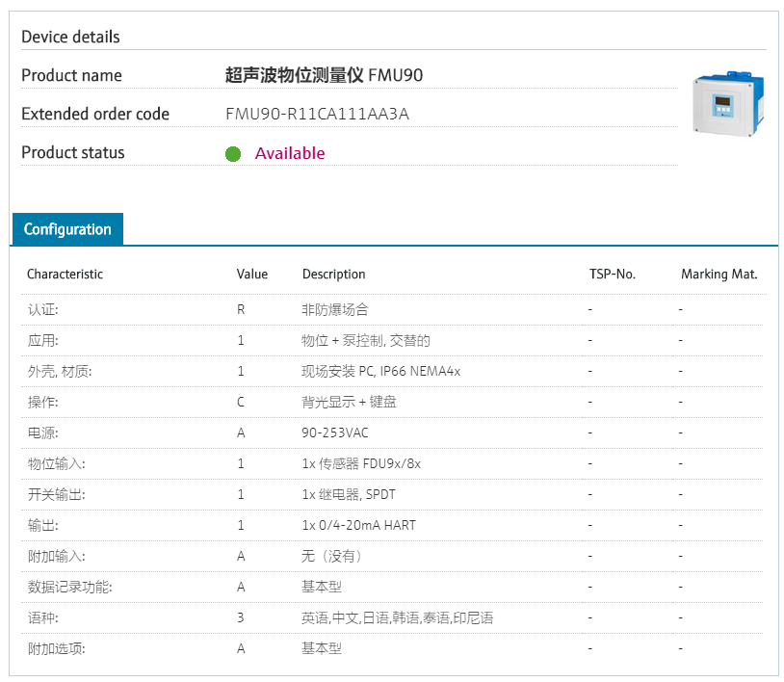Click value 3 in the 语种 row
Screen dimensions: 784x682
(x=241, y=618)
